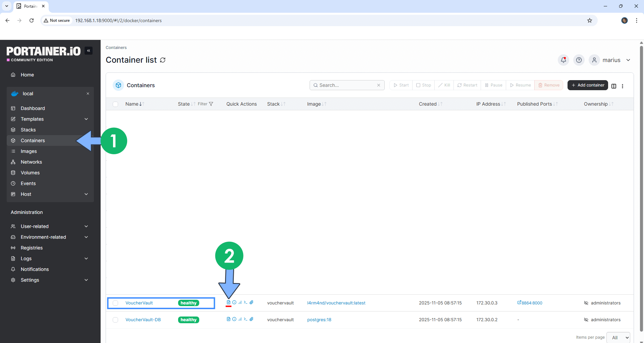This screenshot has height=343, width=644.
Task: Open the notifications bell in the header
Action: 563,60
